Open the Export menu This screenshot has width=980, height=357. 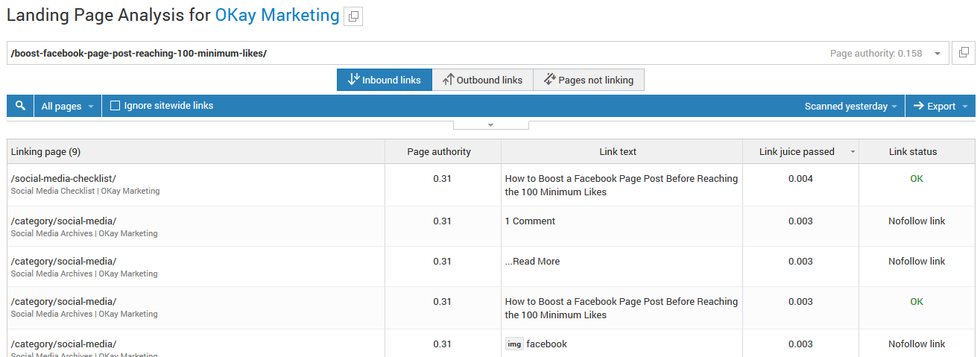[x=941, y=106]
